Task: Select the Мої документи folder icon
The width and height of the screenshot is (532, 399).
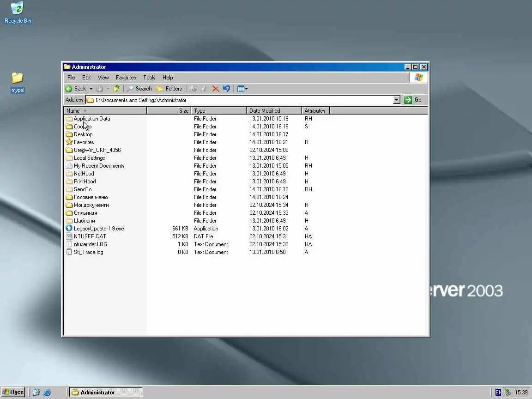Action: (69, 205)
